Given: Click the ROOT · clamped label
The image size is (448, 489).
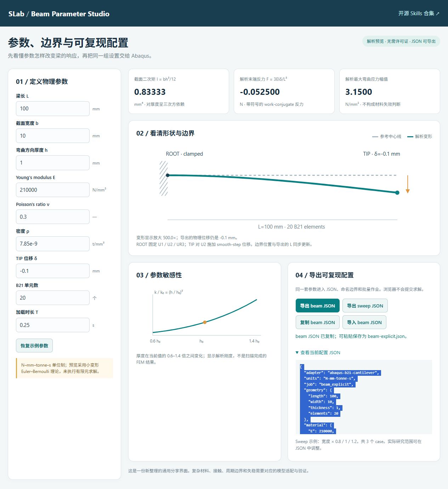Looking at the screenshot, I should point(184,154).
